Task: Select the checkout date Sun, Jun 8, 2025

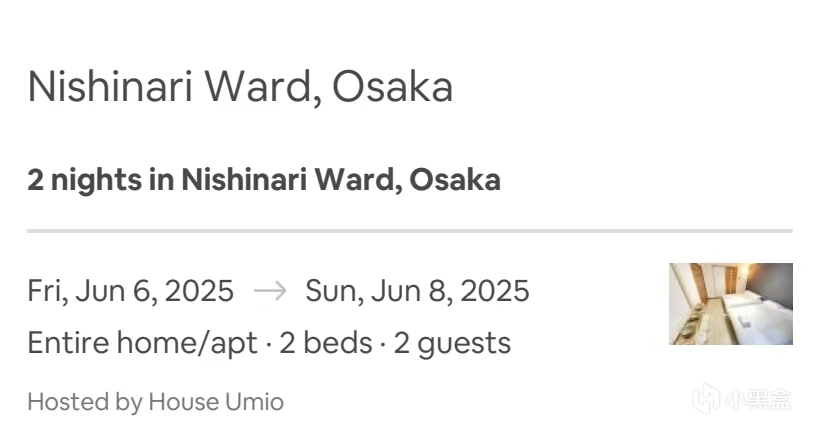Action: tap(417, 291)
